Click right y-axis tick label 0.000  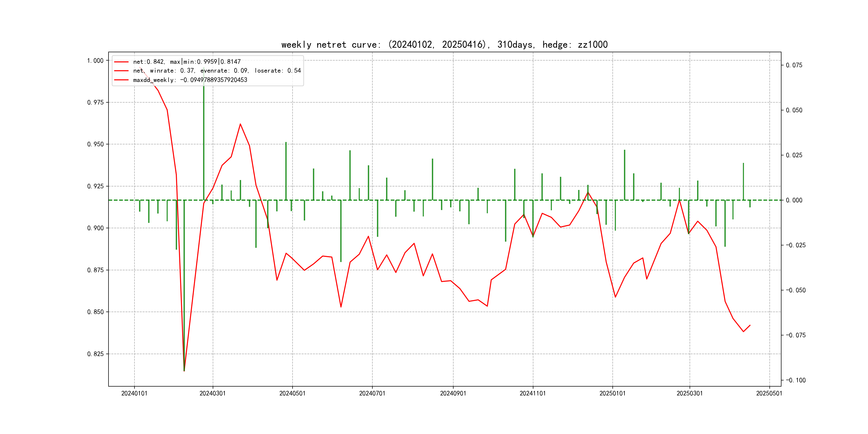pos(794,200)
